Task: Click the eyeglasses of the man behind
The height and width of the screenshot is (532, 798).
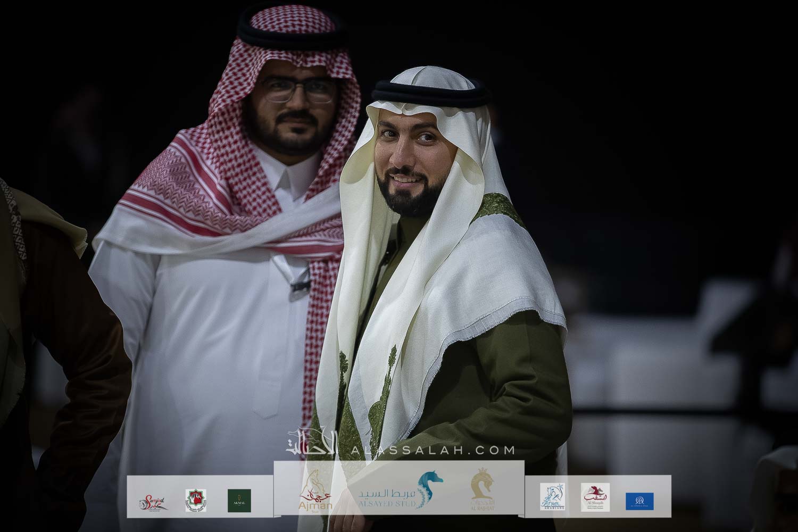Action: tap(297, 90)
